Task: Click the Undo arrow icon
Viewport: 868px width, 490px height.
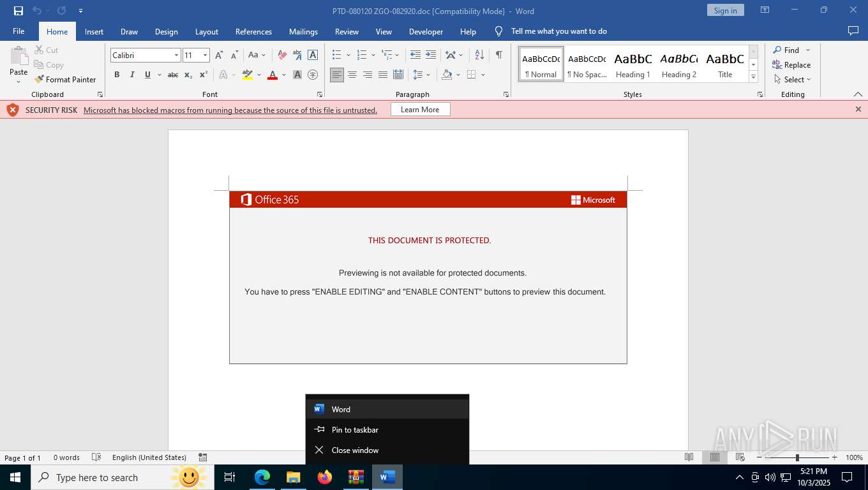Action: pos(37,11)
